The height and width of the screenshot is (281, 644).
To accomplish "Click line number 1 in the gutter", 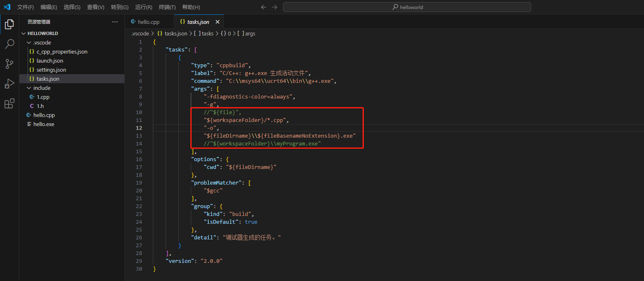I will click(141, 42).
